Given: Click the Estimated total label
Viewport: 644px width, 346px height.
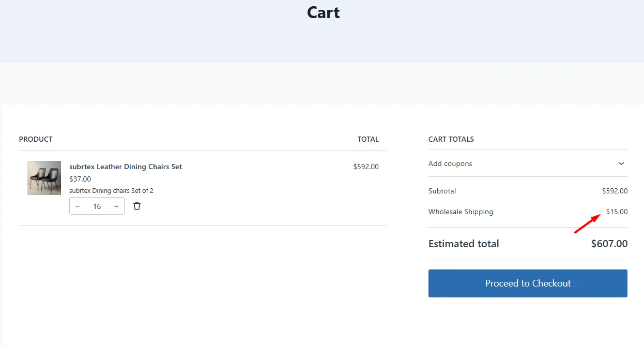Looking at the screenshot, I should pyautogui.click(x=464, y=244).
